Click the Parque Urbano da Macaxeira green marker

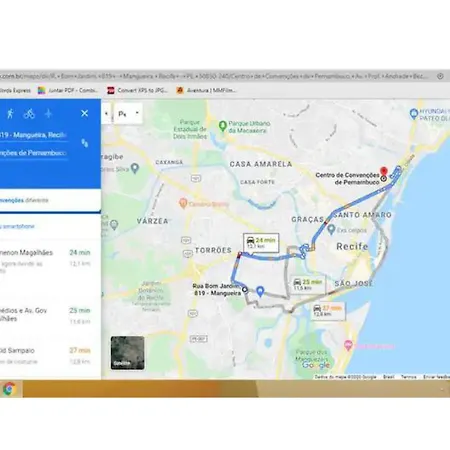point(222,126)
